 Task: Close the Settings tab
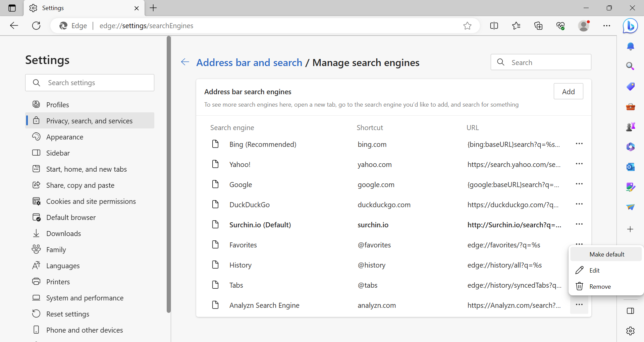137,8
